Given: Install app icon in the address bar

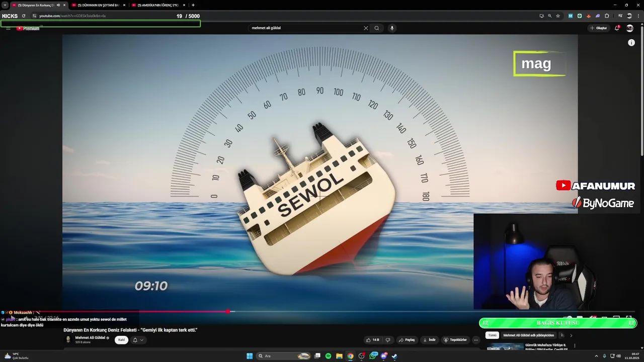Looking at the screenshot, I should click(541, 16).
